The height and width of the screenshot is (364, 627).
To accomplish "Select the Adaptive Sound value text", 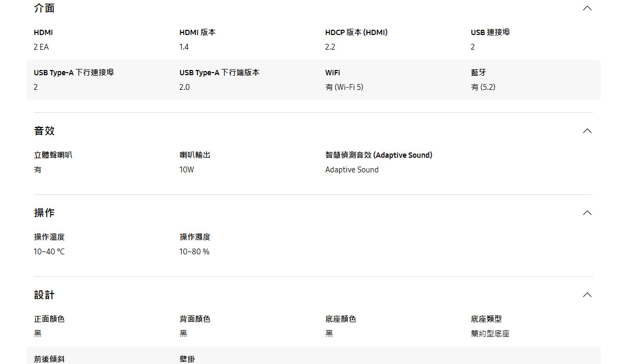I will (x=352, y=170).
